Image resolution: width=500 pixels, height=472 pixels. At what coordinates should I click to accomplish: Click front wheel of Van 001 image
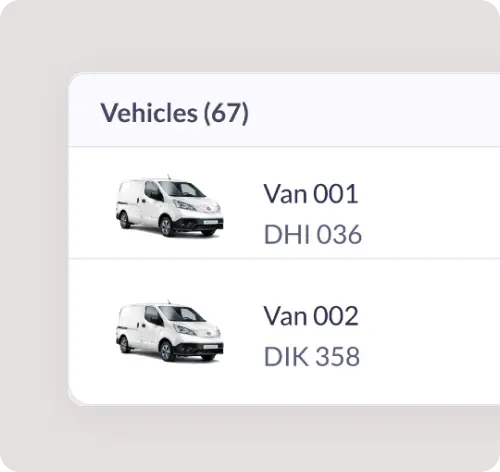[166, 227]
